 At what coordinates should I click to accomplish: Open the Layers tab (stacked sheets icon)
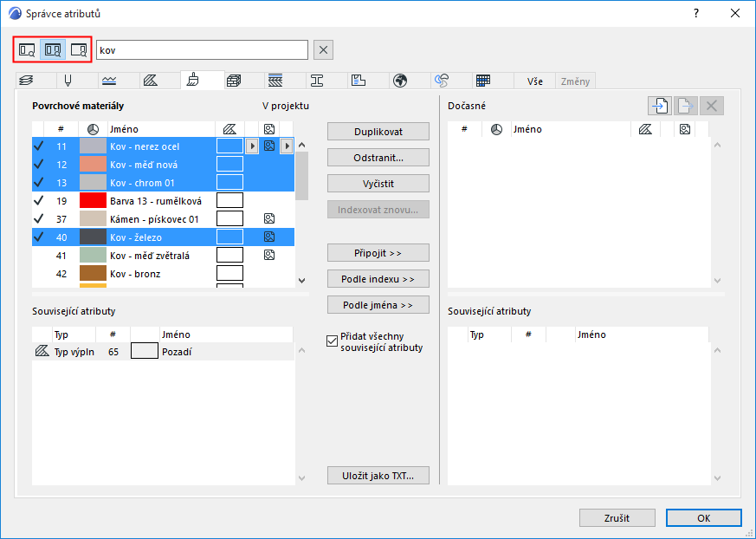(x=27, y=81)
